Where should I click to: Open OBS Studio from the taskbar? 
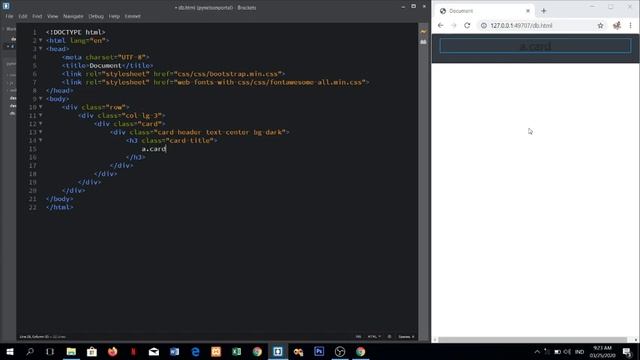340,351
